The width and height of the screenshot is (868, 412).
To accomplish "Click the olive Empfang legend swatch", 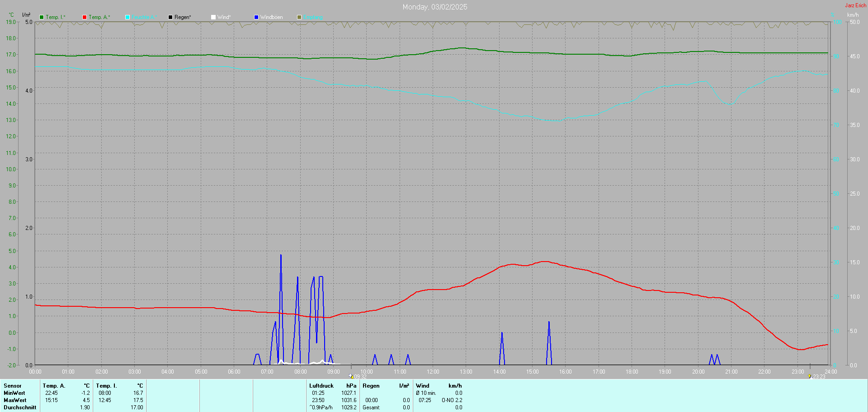I will pyautogui.click(x=299, y=17).
